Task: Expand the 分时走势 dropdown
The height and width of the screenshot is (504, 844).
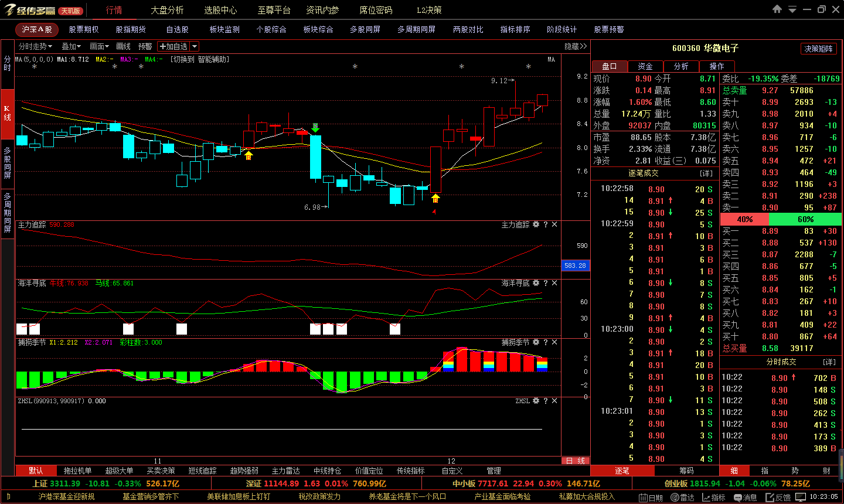Action: click(35, 46)
